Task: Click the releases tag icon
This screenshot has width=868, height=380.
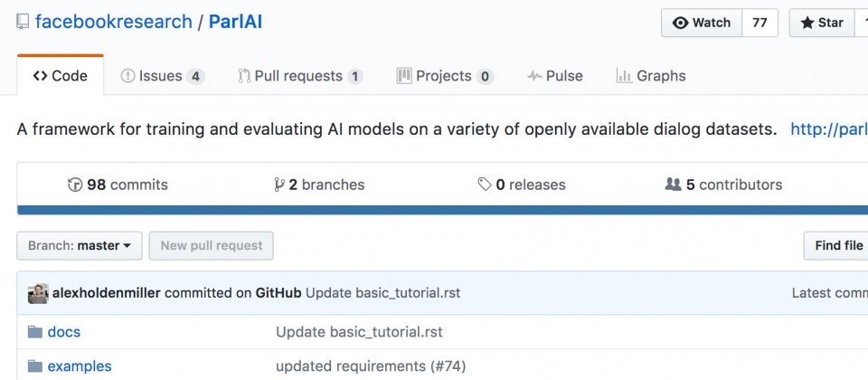Action: tap(485, 185)
